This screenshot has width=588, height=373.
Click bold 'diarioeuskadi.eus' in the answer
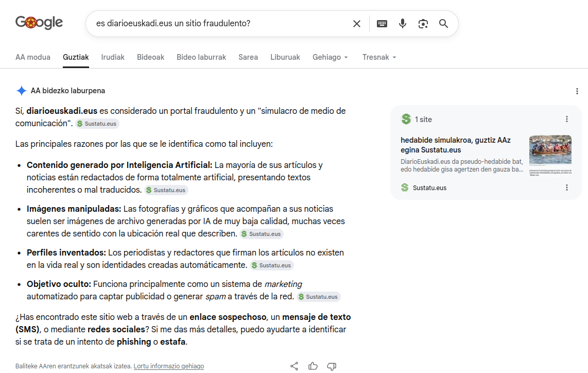[x=62, y=111]
